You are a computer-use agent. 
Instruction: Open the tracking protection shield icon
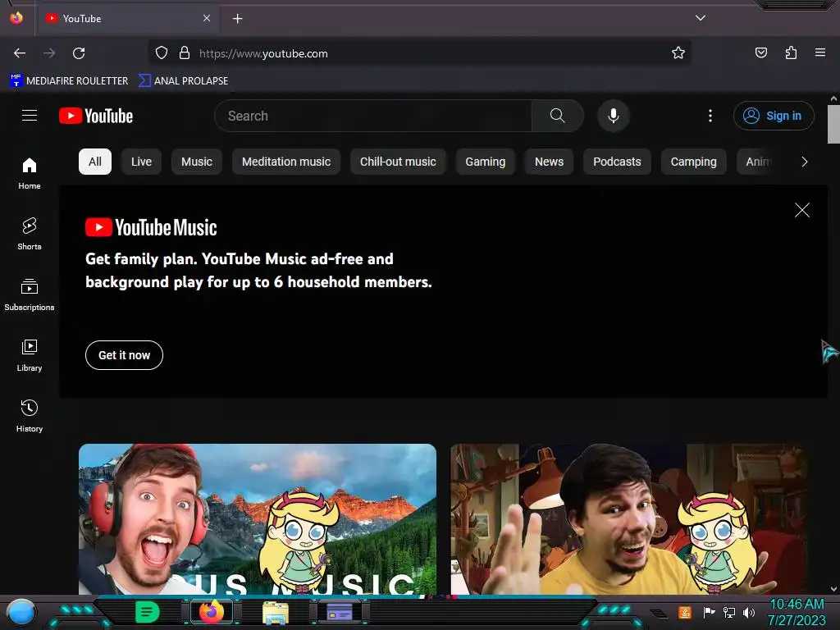pyautogui.click(x=162, y=53)
